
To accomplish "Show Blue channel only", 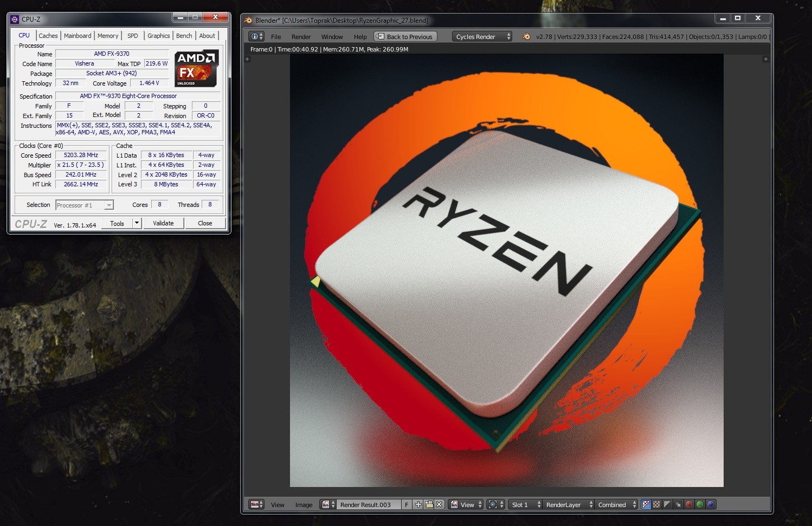I will 711,504.
